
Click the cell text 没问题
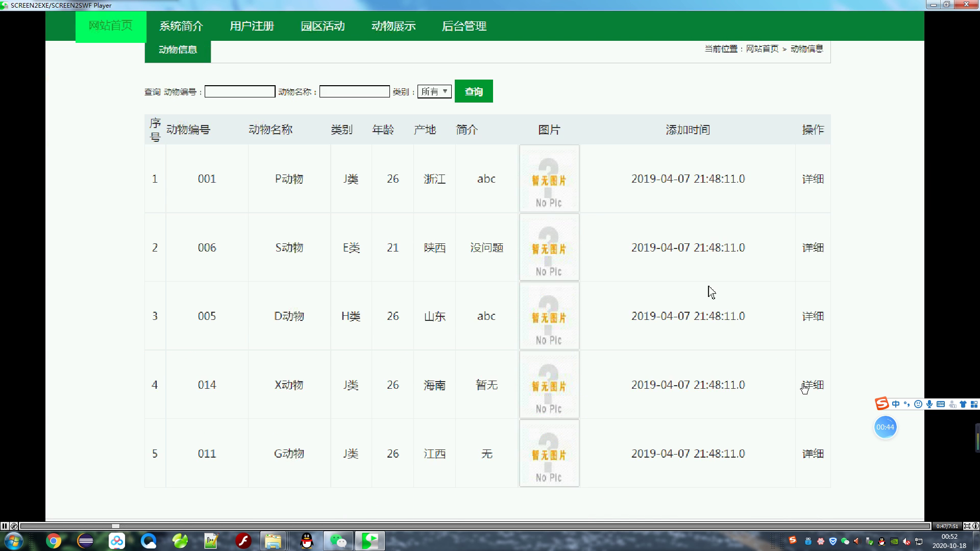tap(487, 248)
